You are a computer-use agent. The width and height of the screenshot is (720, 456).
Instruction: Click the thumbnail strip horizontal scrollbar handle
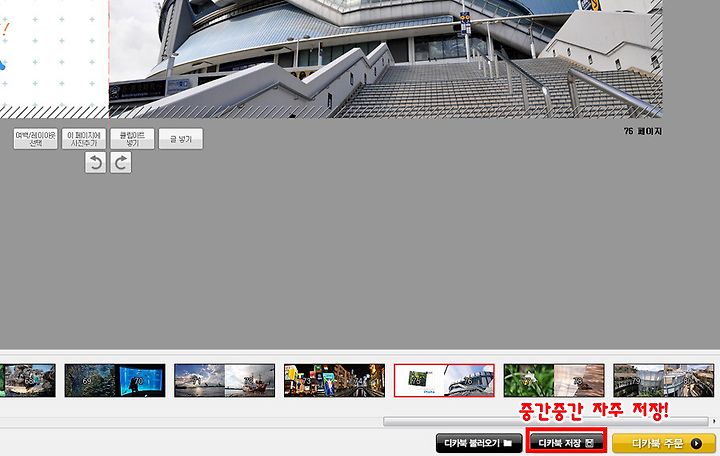pos(546,422)
